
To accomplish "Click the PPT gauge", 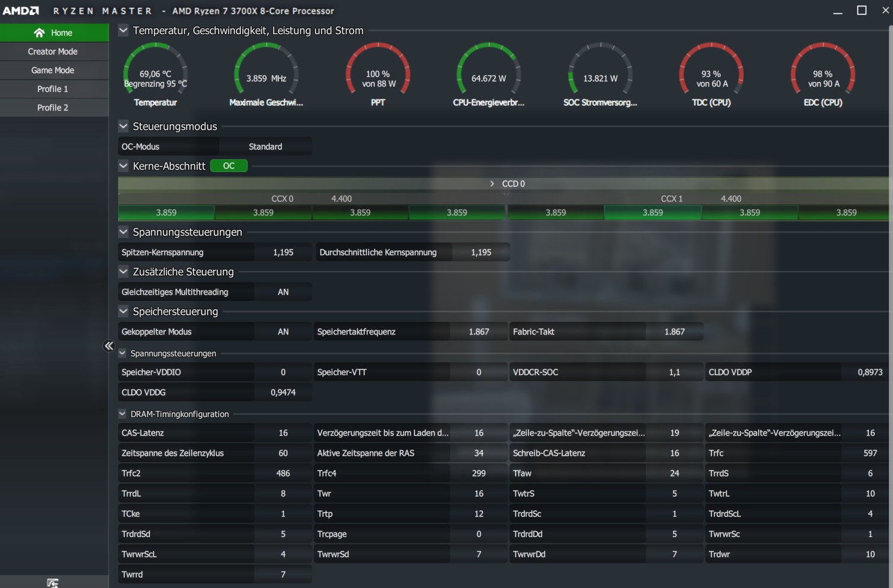I will 378,75.
